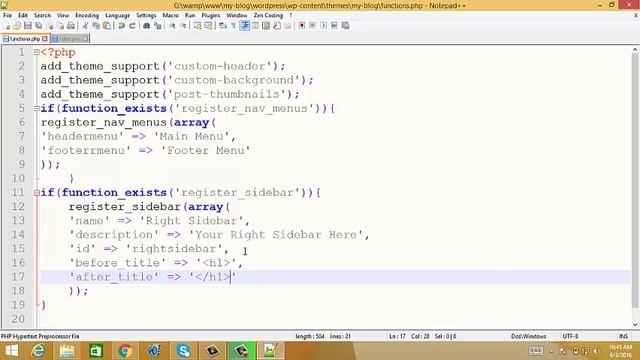Viewport: 640px width, 360px height.
Task: Open the Search menu
Action: [42, 15]
